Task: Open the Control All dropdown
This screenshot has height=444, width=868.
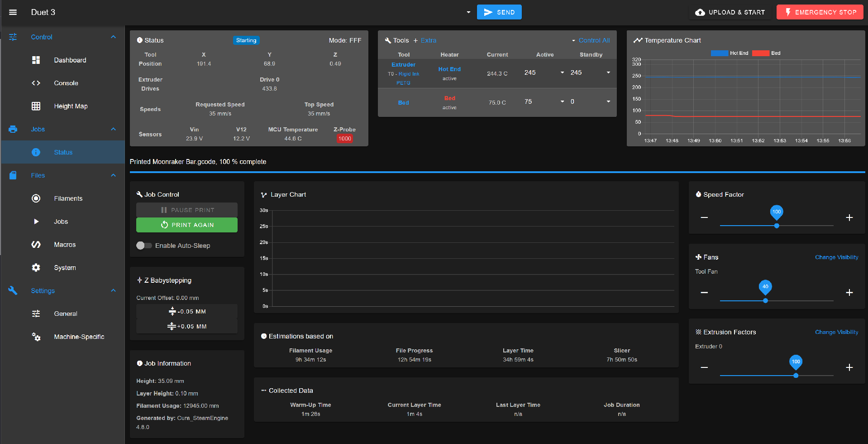Action: pyautogui.click(x=591, y=40)
